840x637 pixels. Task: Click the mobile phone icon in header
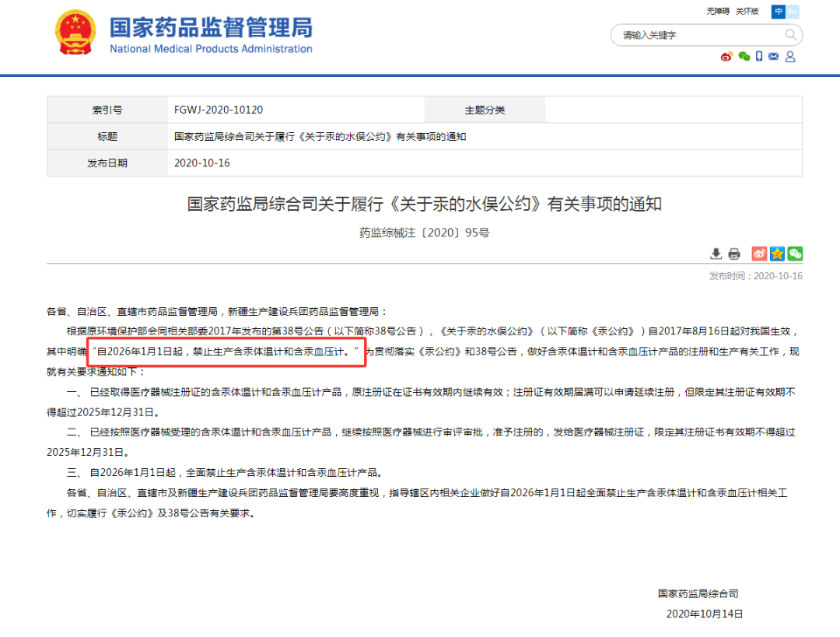(759, 57)
